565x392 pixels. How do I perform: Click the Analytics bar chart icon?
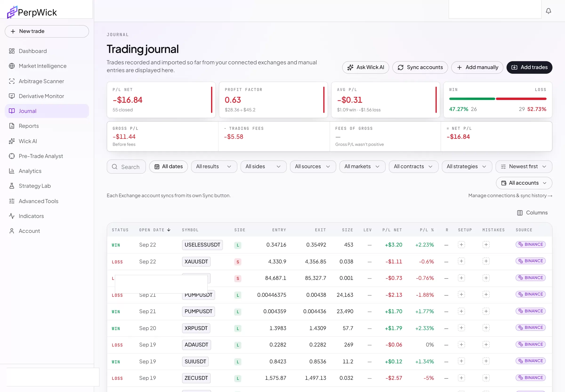point(12,171)
